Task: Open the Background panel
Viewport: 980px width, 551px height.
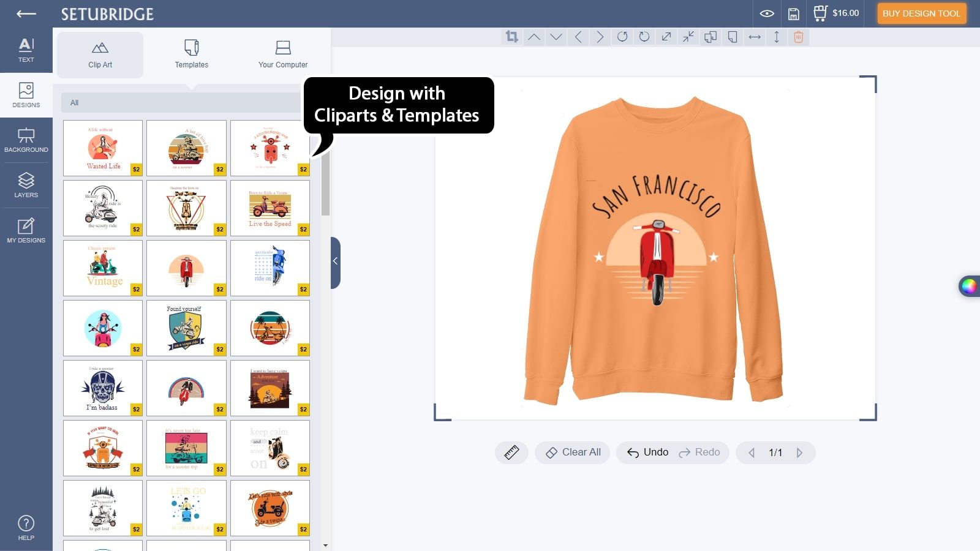Action: pyautogui.click(x=26, y=140)
